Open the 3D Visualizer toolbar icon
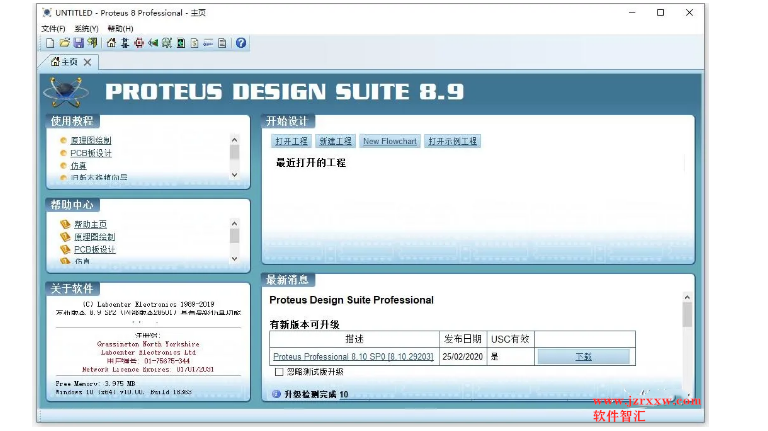The image size is (768, 431). [x=153, y=43]
